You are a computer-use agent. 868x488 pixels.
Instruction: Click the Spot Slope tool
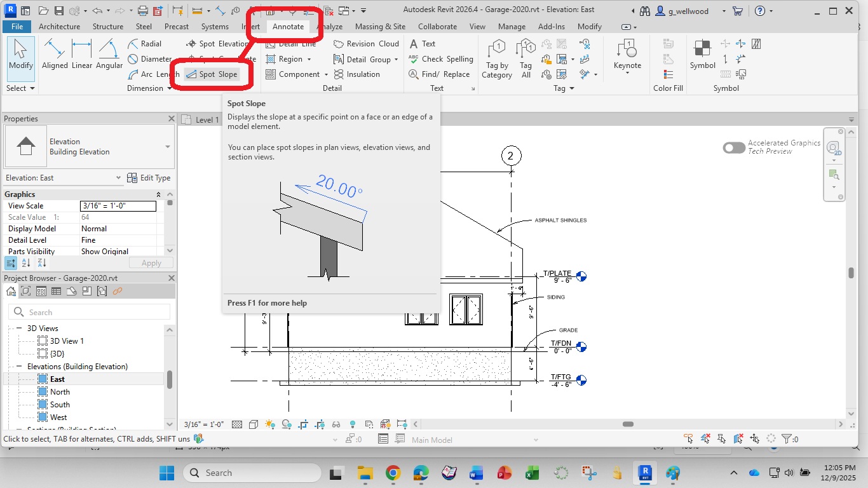coord(212,74)
